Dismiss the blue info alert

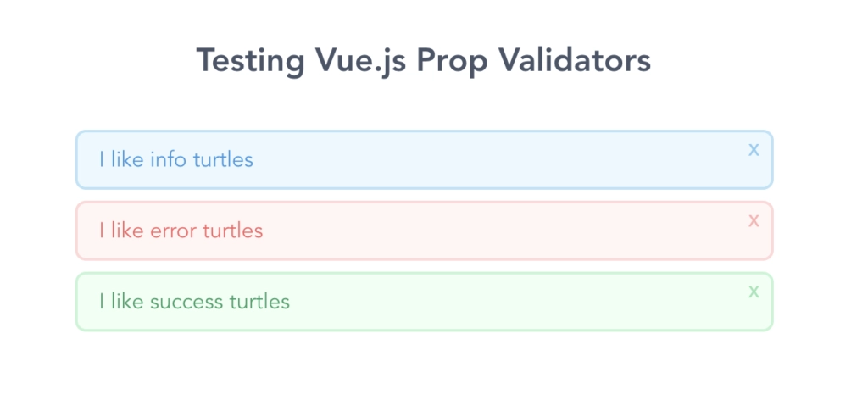754,150
